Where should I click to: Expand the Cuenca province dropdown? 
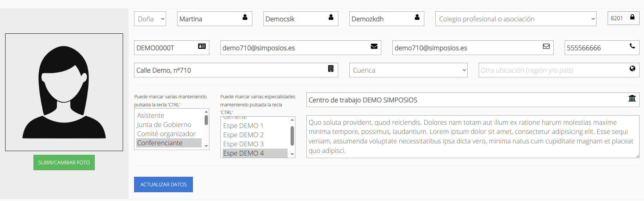point(408,70)
